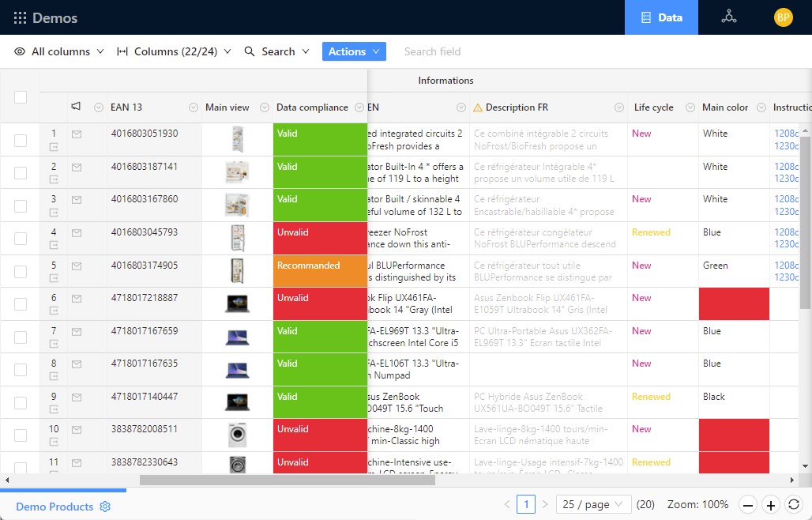
Task: Reset zoom with the refresh icon
Action: pyautogui.click(x=795, y=504)
